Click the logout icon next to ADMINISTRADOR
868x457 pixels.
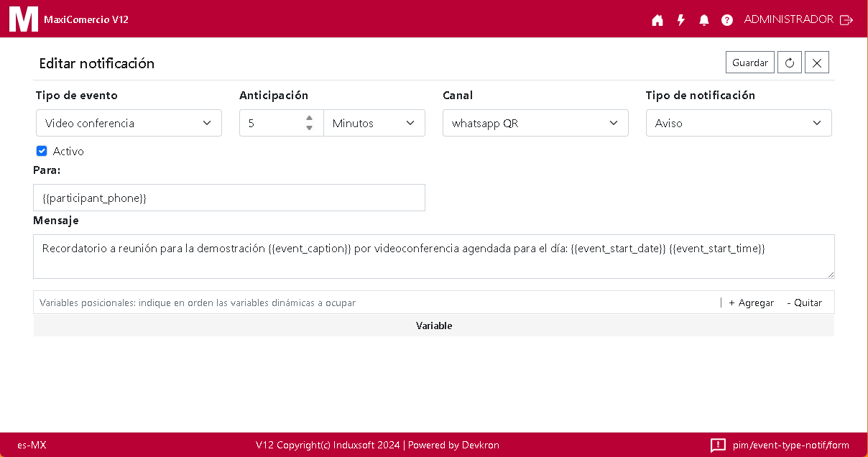tap(846, 20)
